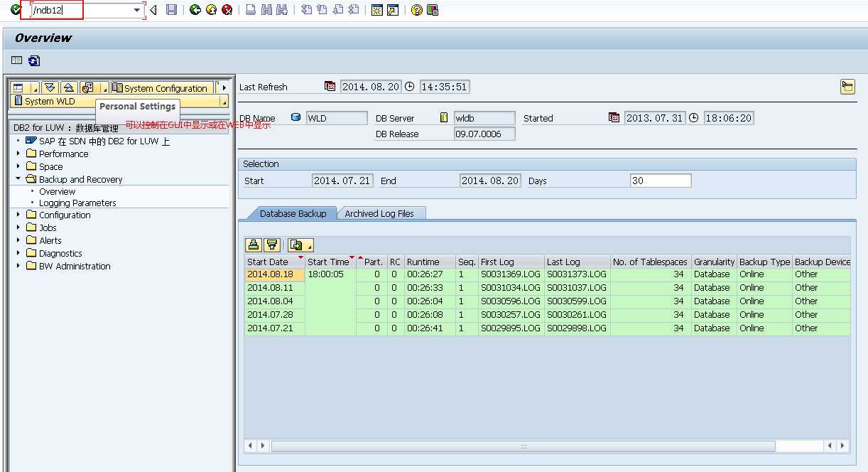This screenshot has width=868, height=472.
Task: Expand the Space folder
Action: coord(18,166)
